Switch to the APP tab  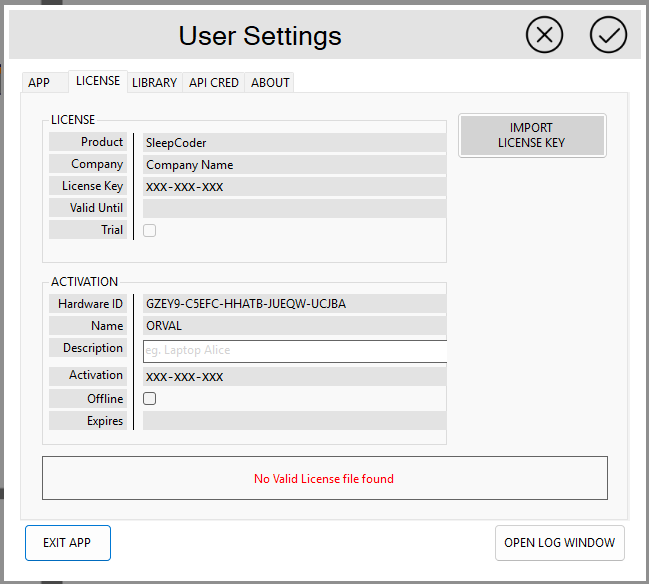tap(39, 83)
